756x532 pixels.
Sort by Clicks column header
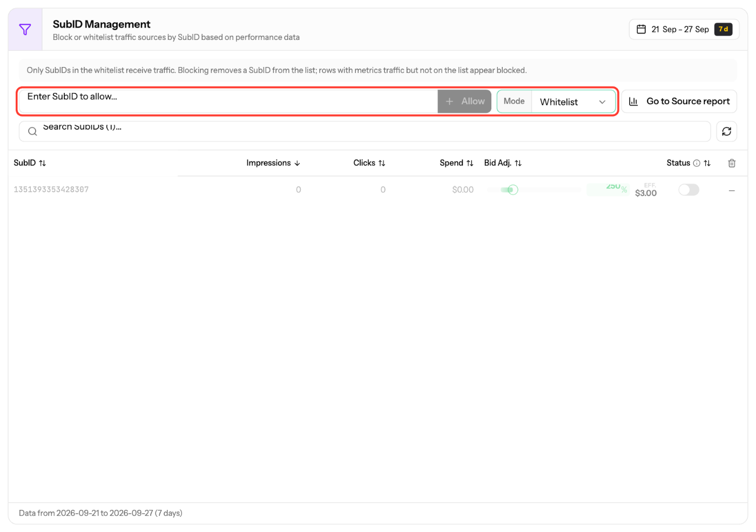click(369, 163)
